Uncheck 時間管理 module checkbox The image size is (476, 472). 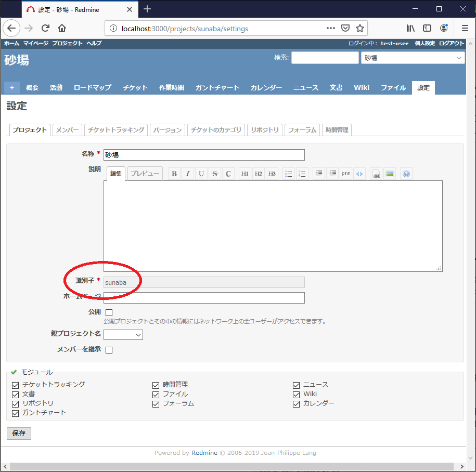[x=156, y=385]
